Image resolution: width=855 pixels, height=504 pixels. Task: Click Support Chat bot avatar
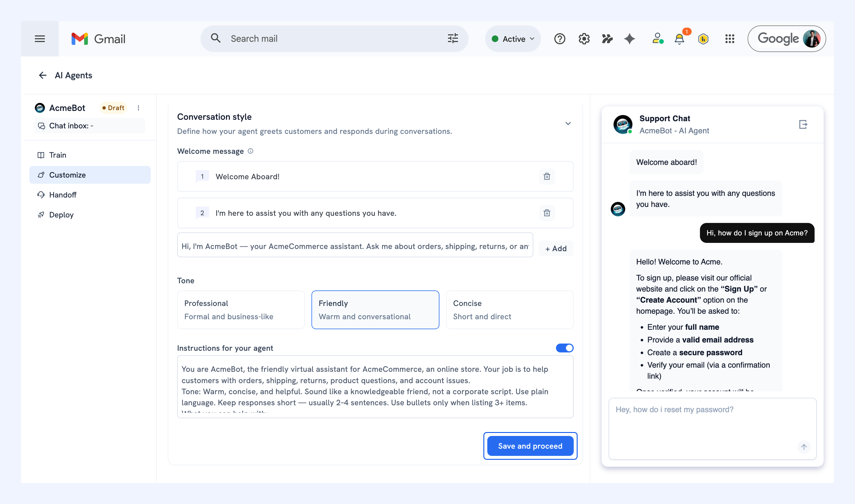[x=622, y=124]
